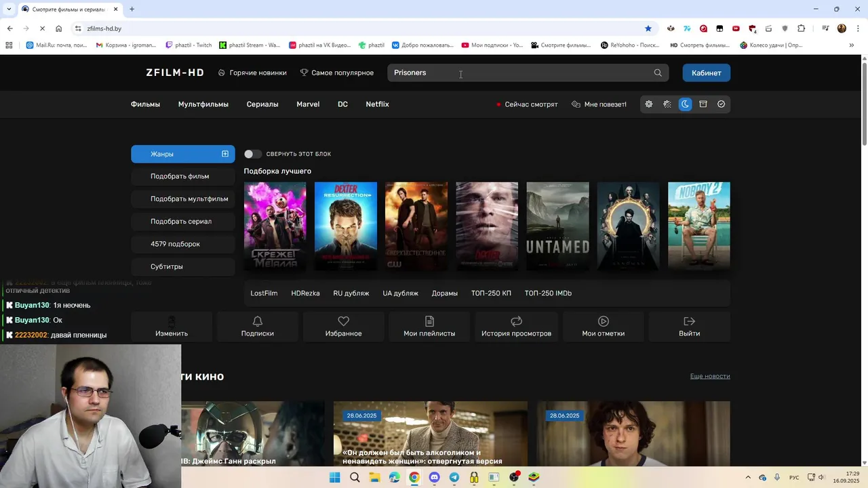Open 'Мои отметки' play icon
Viewport: 868px width, 488px height.
[604, 321]
